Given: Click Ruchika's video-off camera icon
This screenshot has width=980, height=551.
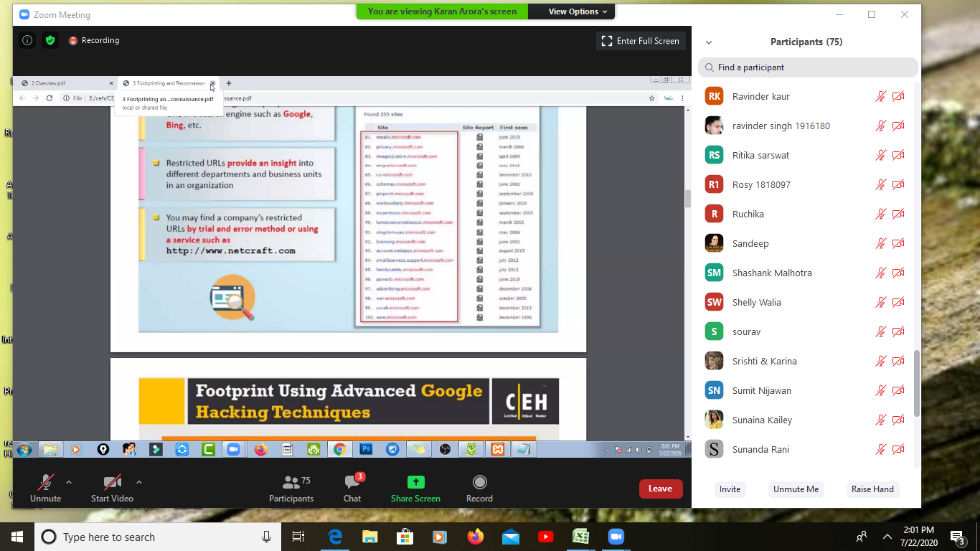Looking at the screenshot, I should (x=898, y=214).
